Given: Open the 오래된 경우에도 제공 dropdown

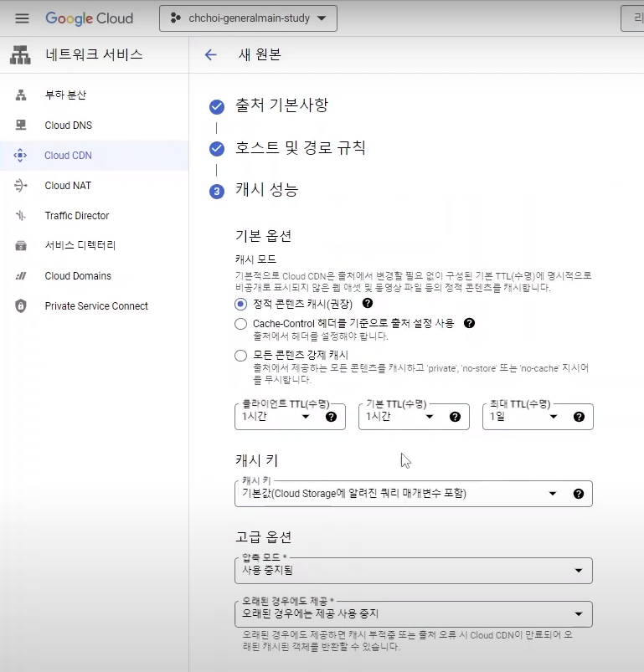Looking at the screenshot, I should [x=414, y=614].
